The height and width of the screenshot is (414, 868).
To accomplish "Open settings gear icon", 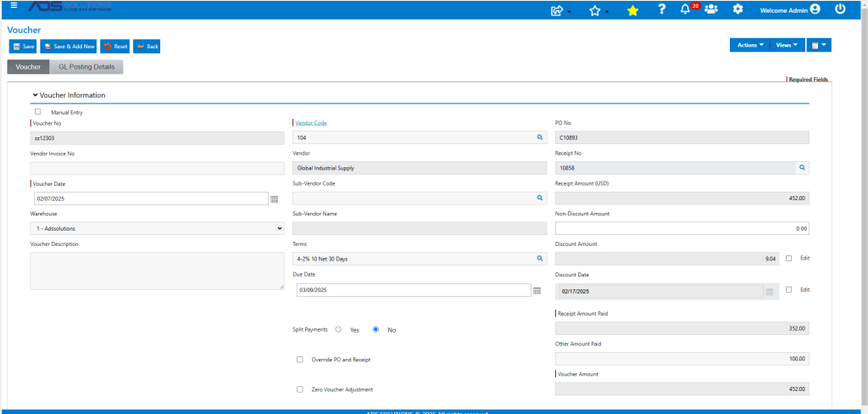I will tap(737, 8).
